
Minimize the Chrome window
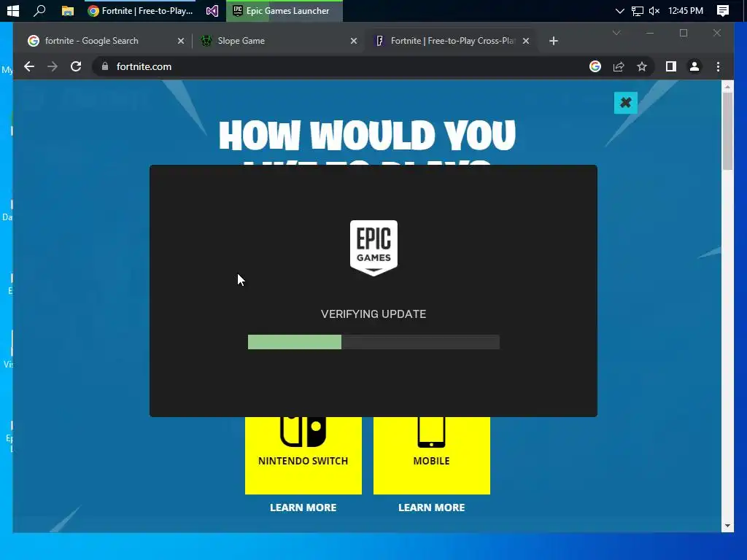(650, 33)
